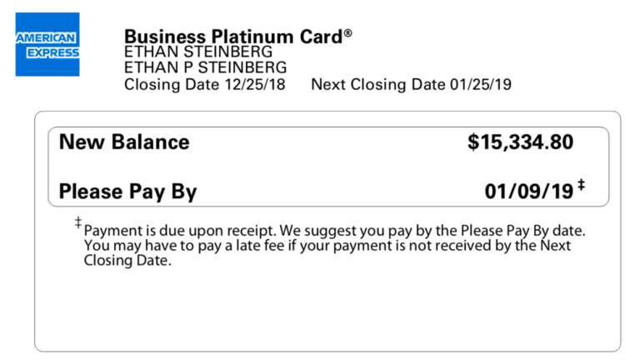Click the double dagger beside 01/09/19
The image size is (625, 364).
[581, 185]
